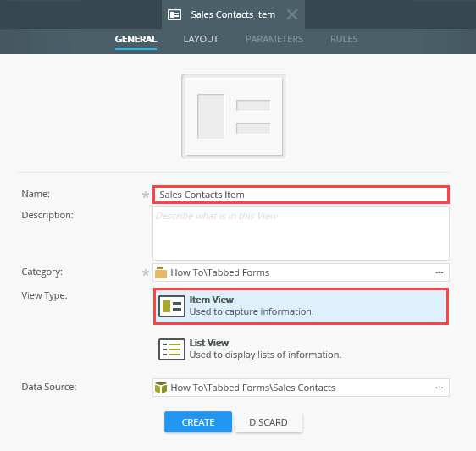Open Category browse ellipsis button
The image size is (476, 451).
click(440, 272)
